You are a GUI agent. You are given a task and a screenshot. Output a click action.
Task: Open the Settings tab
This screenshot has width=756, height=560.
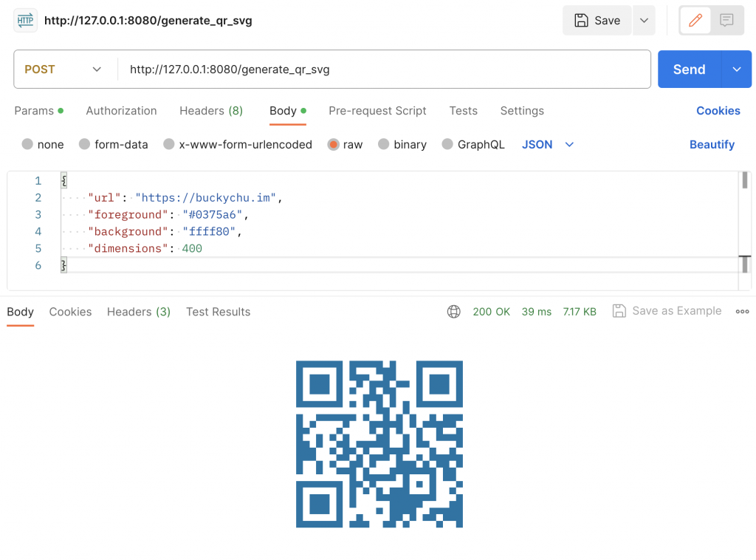click(x=522, y=111)
